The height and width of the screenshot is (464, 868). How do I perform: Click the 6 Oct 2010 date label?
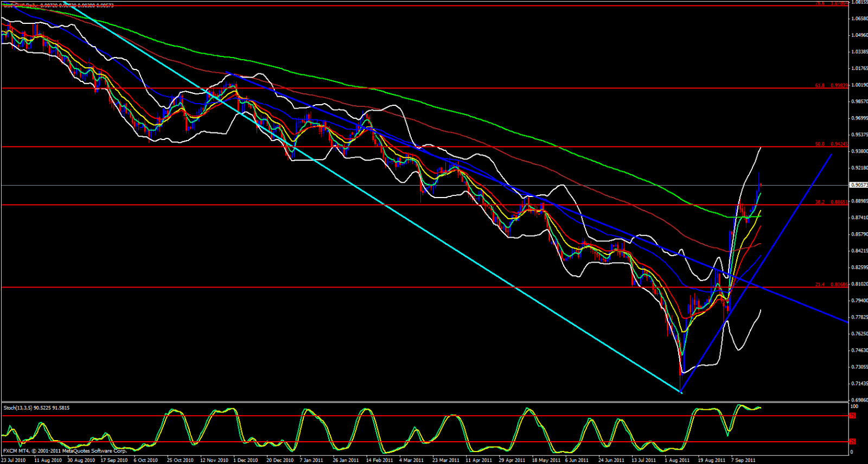[146, 460]
